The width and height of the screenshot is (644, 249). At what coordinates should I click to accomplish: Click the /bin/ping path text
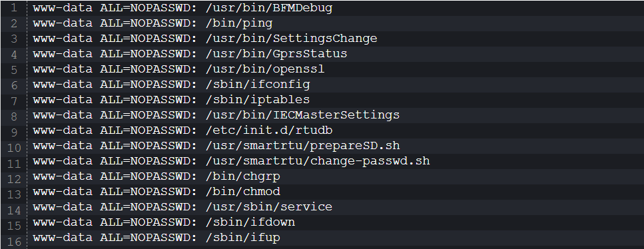(239, 23)
